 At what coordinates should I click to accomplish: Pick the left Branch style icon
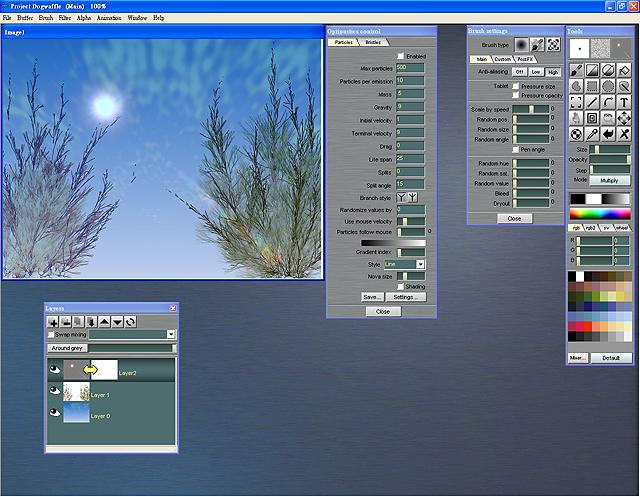pyautogui.click(x=403, y=198)
